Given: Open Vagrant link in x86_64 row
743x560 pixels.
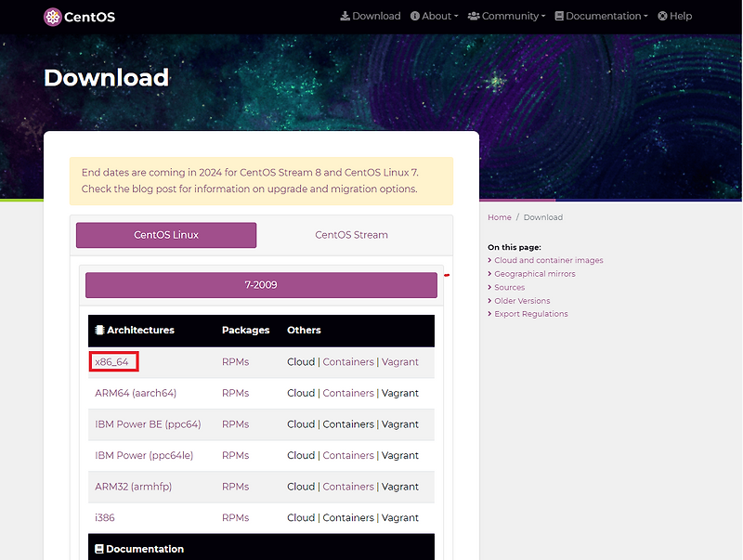Looking at the screenshot, I should (400, 362).
